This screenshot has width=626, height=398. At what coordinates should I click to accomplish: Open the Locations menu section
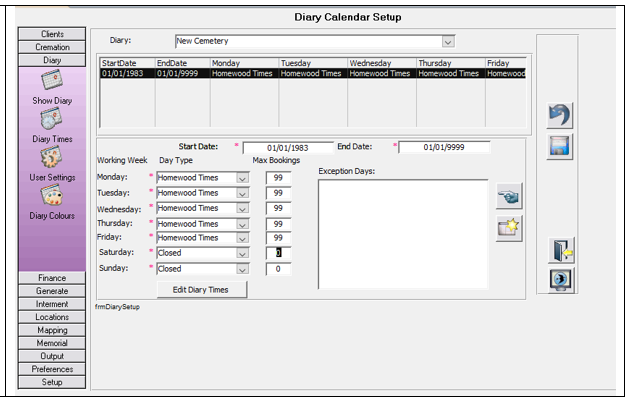click(52, 317)
